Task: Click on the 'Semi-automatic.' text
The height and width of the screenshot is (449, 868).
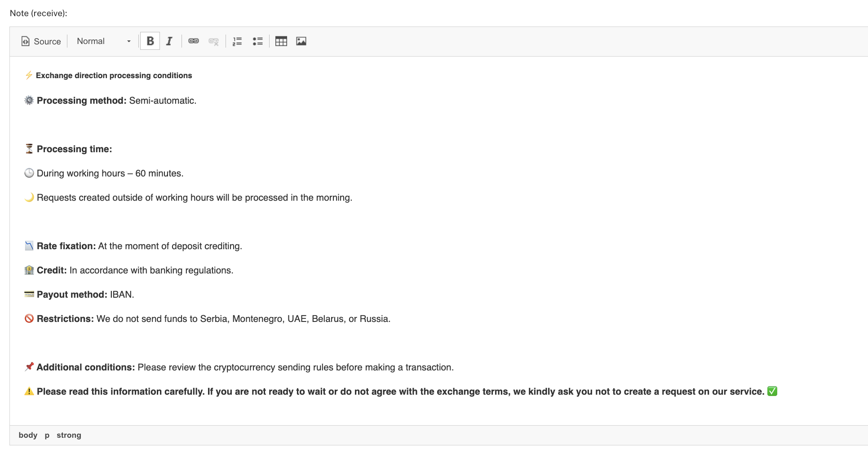Action: (x=163, y=101)
